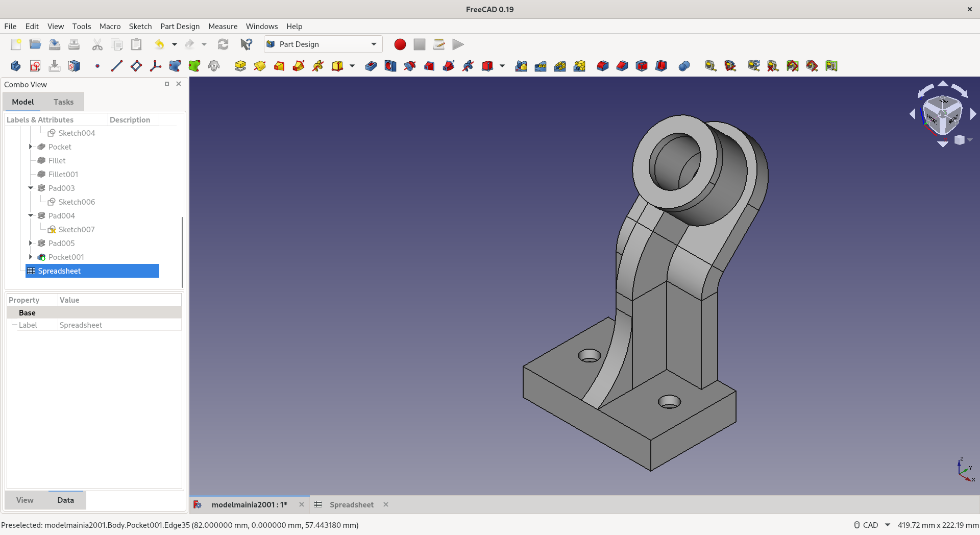Open the Spreadsheet document tab
Viewport: 980px width, 535px height.
point(351,504)
